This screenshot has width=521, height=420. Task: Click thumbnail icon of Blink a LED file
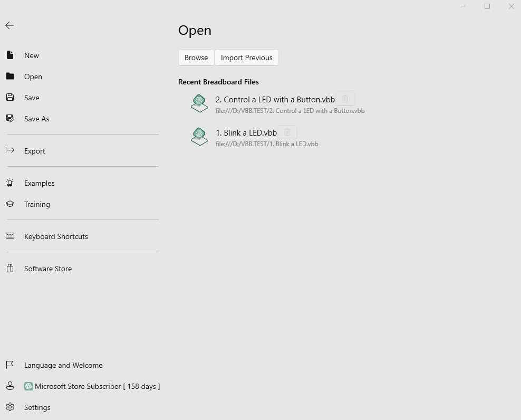pyautogui.click(x=199, y=137)
